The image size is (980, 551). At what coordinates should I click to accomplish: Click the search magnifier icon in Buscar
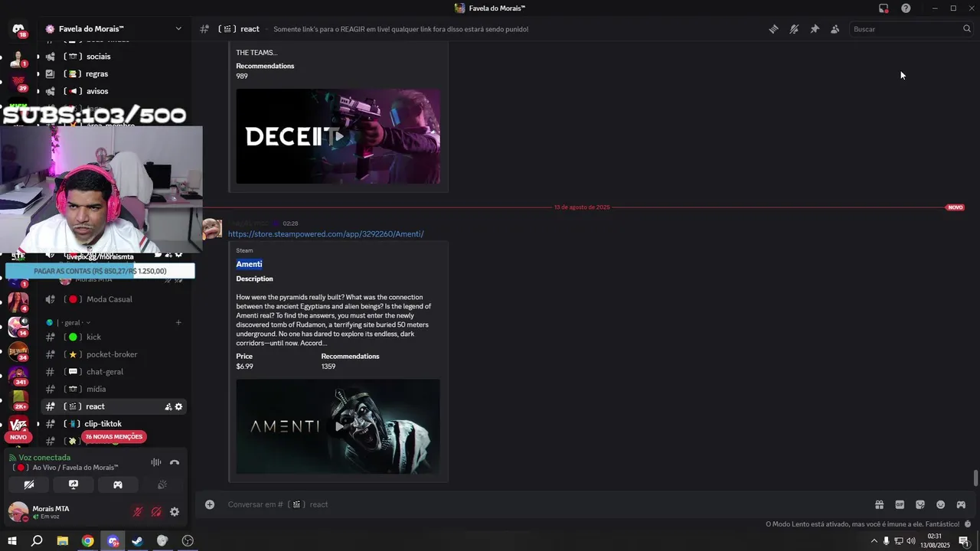tap(966, 29)
